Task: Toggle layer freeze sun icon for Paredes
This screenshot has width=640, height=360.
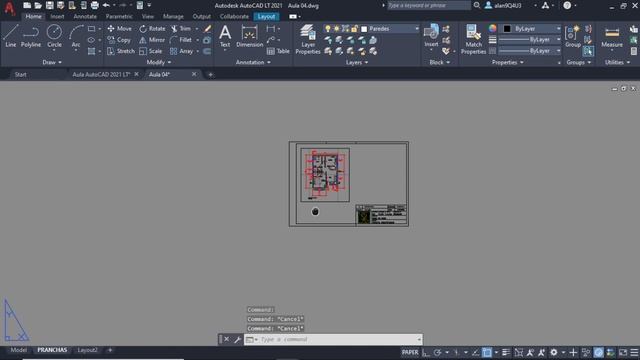Action: click(x=336, y=29)
